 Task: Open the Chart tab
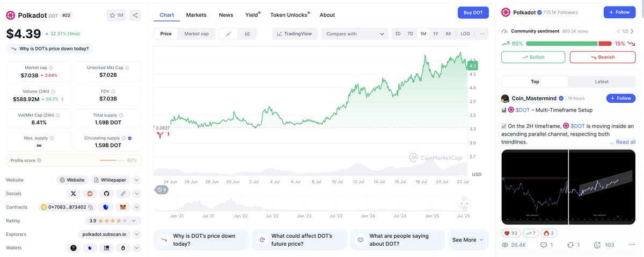(166, 15)
